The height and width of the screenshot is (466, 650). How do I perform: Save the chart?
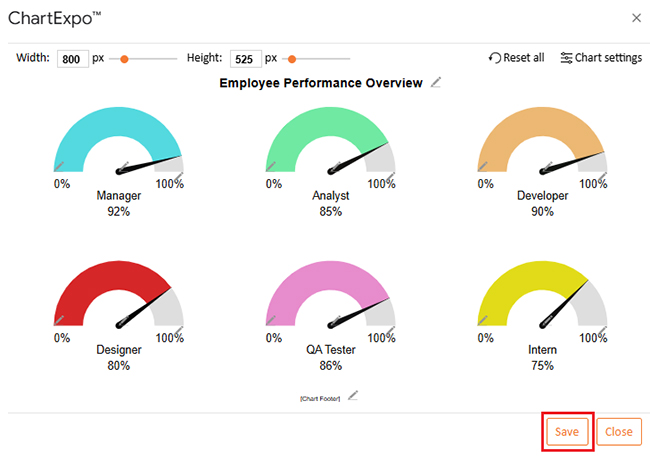[x=567, y=432]
